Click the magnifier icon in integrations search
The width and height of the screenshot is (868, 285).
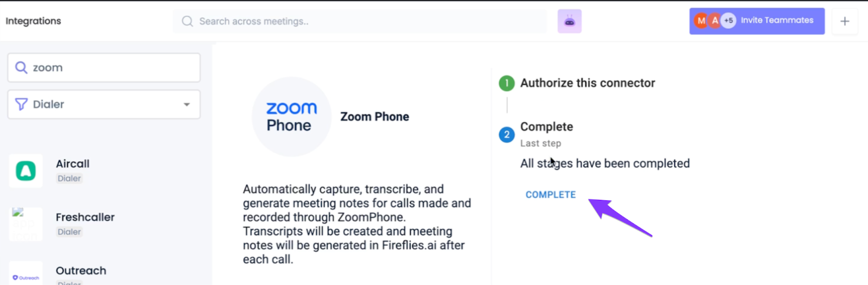(x=21, y=67)
